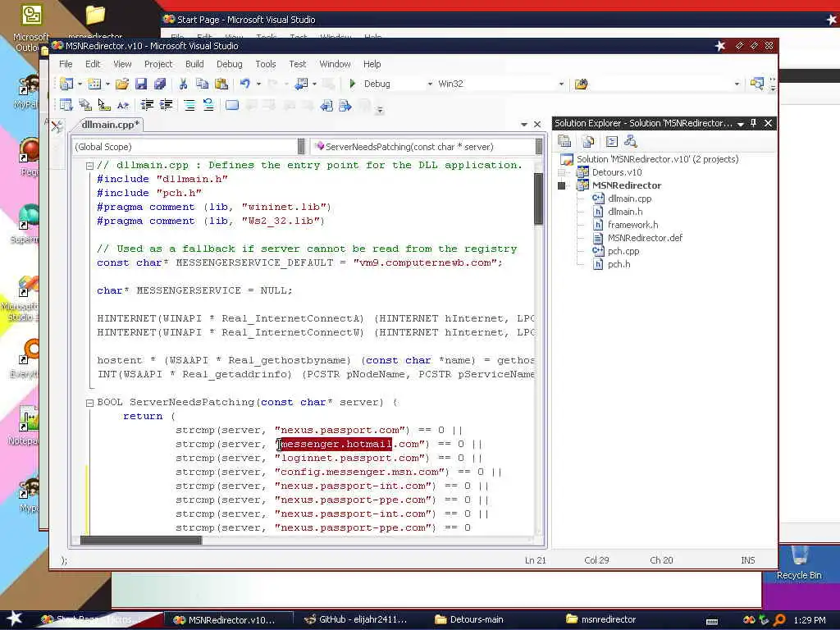Click the Increase Line Indent icon

point(166,105)
